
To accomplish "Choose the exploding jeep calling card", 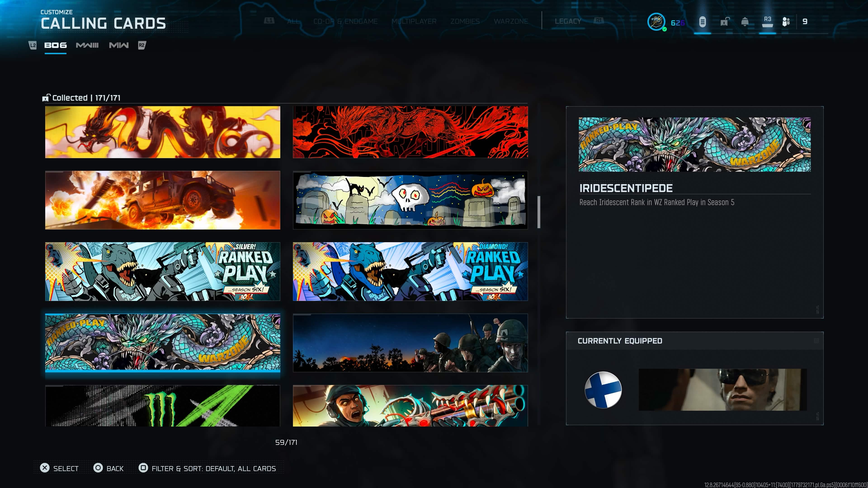I will tap(163, 200).
